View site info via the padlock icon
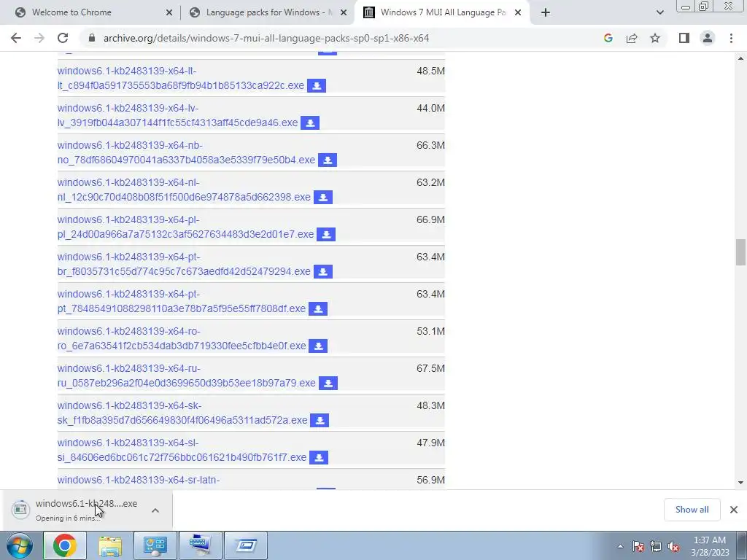Viewport: 747px width, 560px height. 92,38
